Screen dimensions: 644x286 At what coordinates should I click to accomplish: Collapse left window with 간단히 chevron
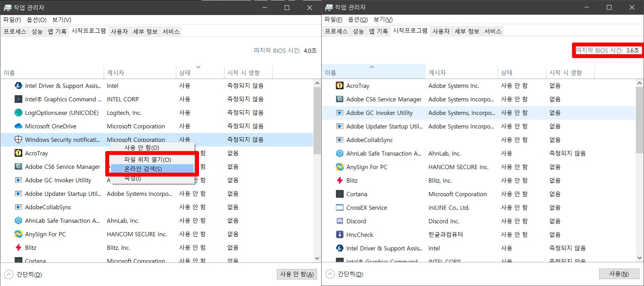(x=8, y=274)
